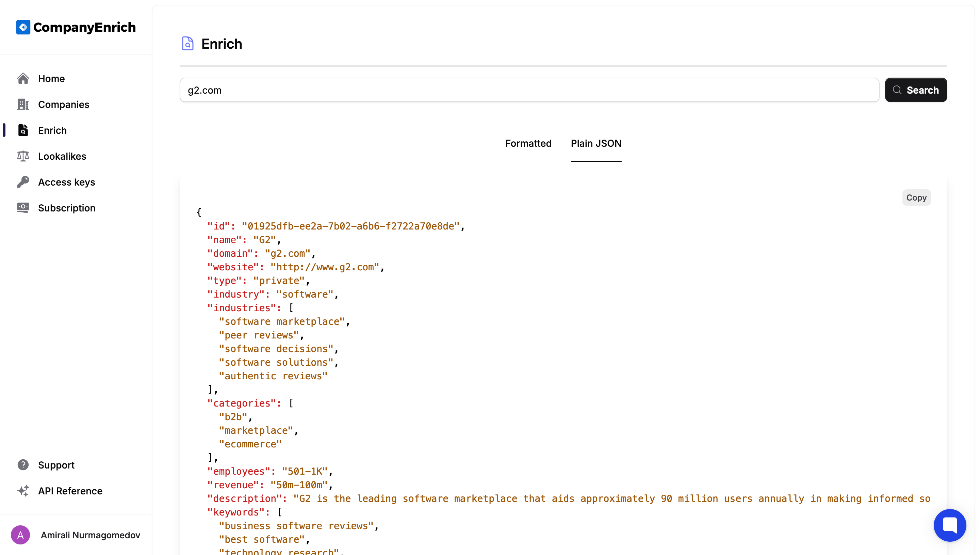Open Subscription page
Image resolution: width=980 pixels, height=555 pixels.
coord(67,208)
